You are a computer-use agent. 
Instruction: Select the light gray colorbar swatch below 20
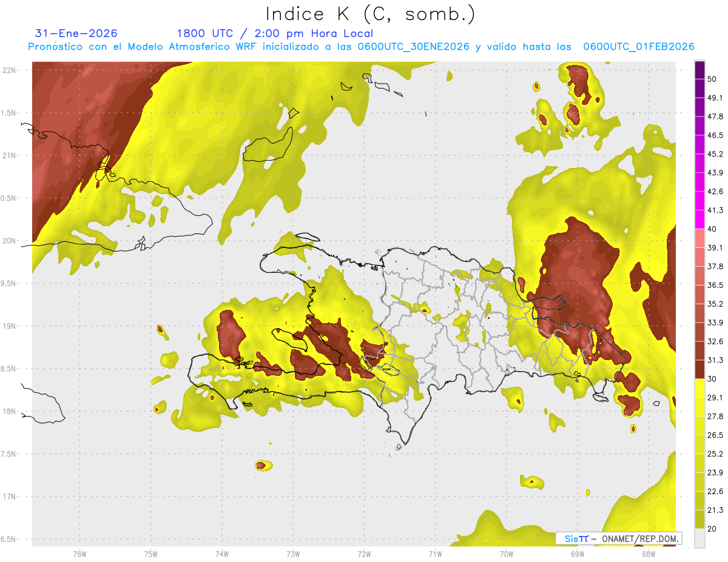pos(699,538)
